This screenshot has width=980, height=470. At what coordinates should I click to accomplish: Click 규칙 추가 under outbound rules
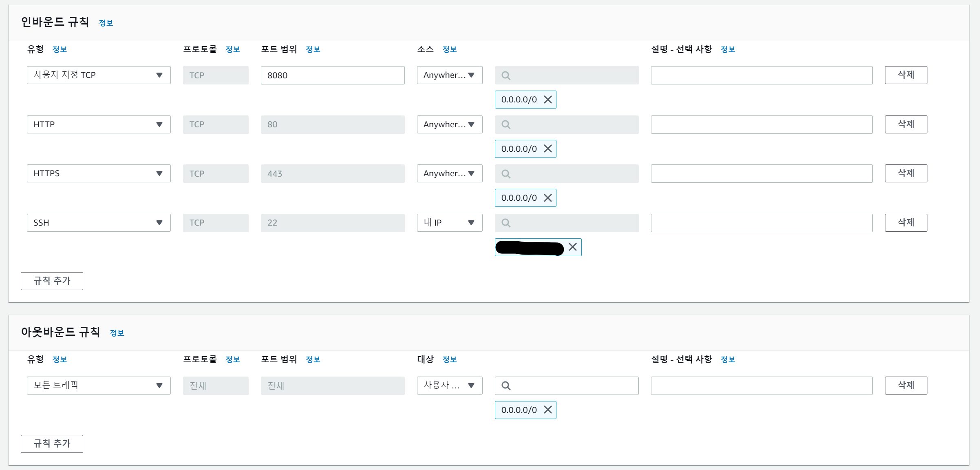(52, 444)
